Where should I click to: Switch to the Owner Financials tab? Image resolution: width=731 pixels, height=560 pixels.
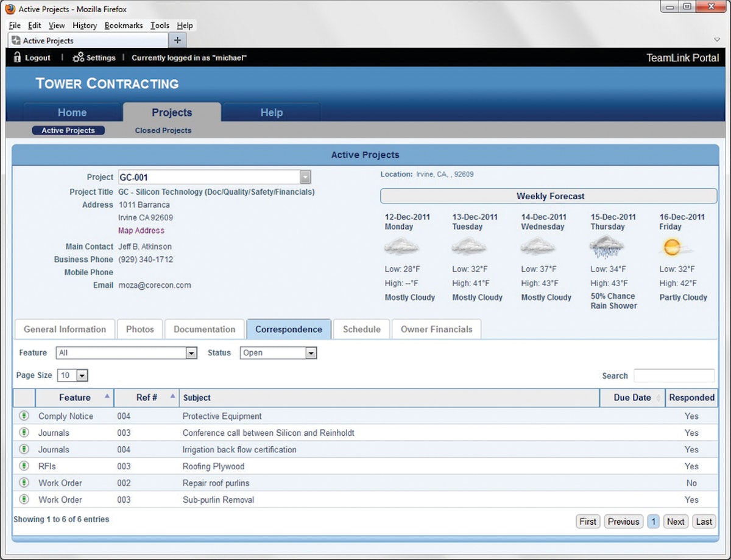(436, 329)
